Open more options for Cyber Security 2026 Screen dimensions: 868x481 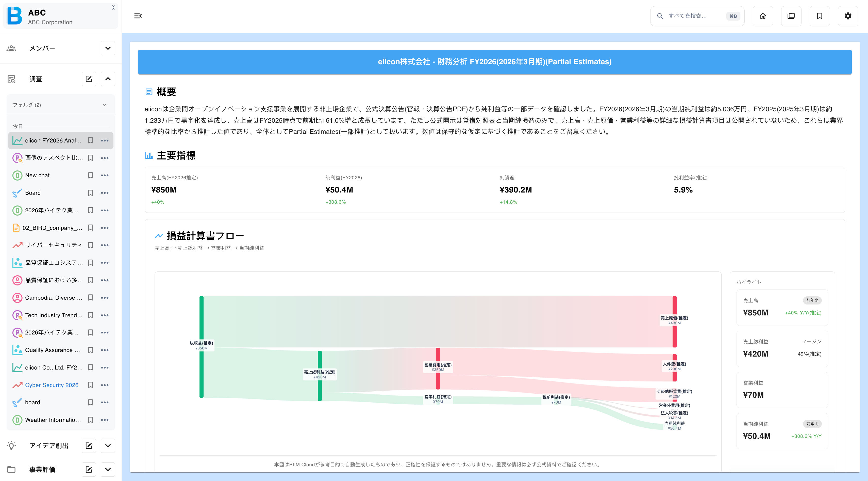click(x=105, y=385)
